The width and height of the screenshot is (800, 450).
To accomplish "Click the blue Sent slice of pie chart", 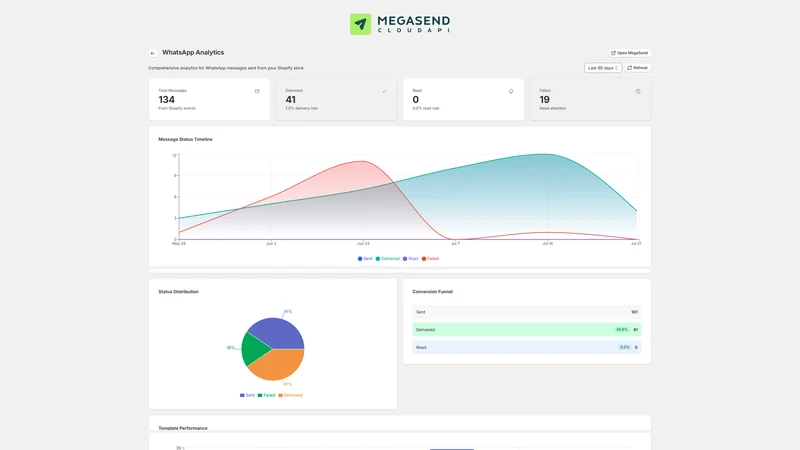I will [278, 333].
